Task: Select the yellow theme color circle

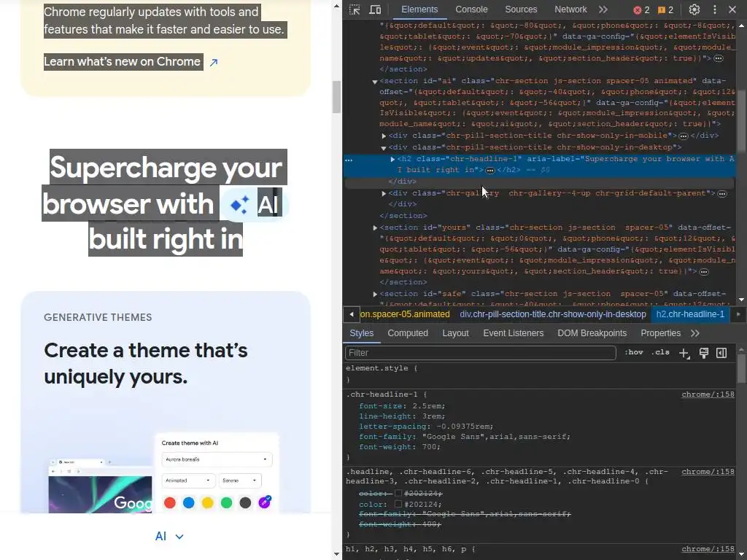Action: pos(207,502)
